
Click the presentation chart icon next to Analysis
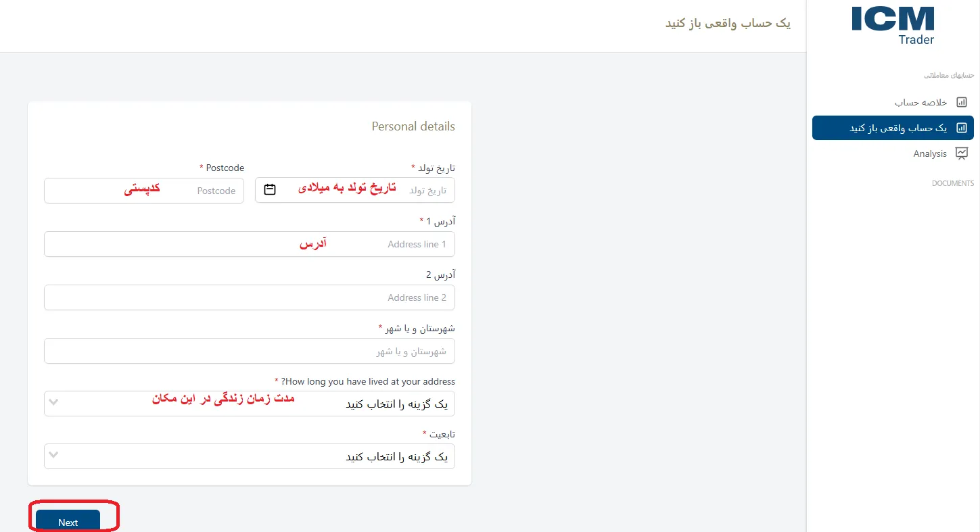click(x=962, y=153)
